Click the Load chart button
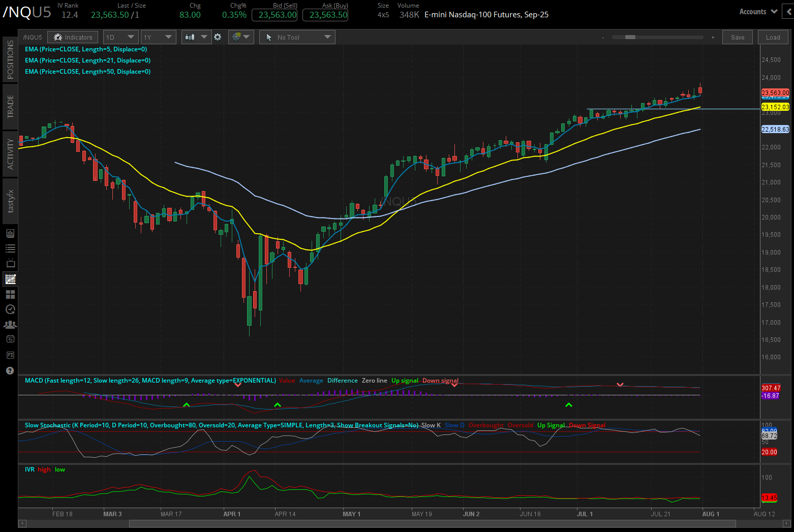 point(773,37)
